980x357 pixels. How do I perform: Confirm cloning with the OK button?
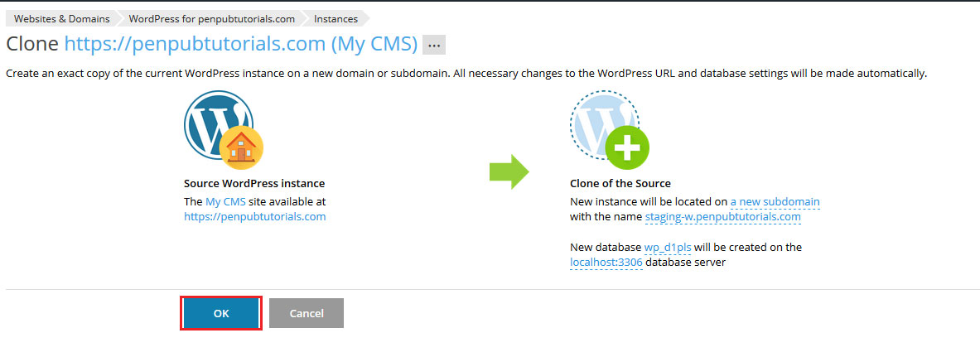pos(221,313)
